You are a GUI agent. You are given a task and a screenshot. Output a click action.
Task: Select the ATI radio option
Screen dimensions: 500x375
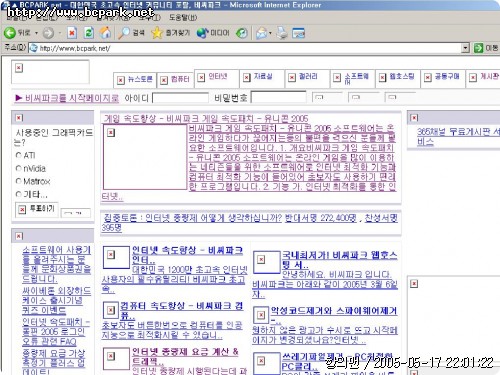[x=18, y=155]
